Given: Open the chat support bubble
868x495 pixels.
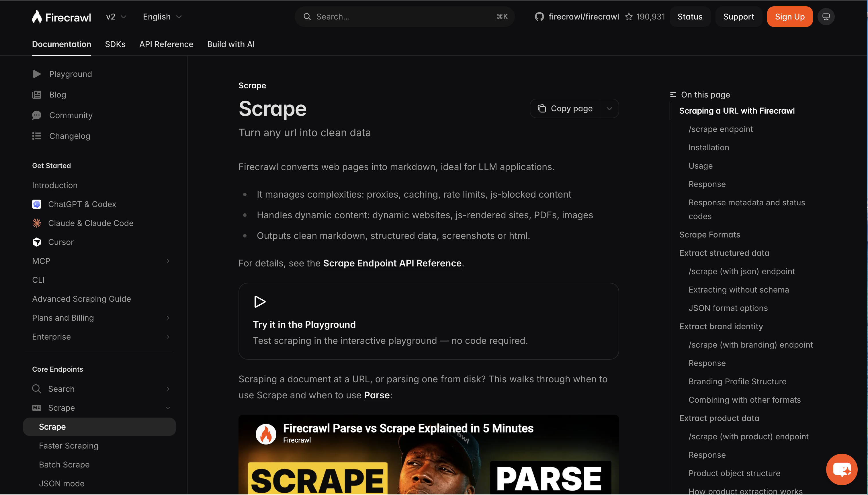Looking at the screenshot, I should tap(842, 469).
